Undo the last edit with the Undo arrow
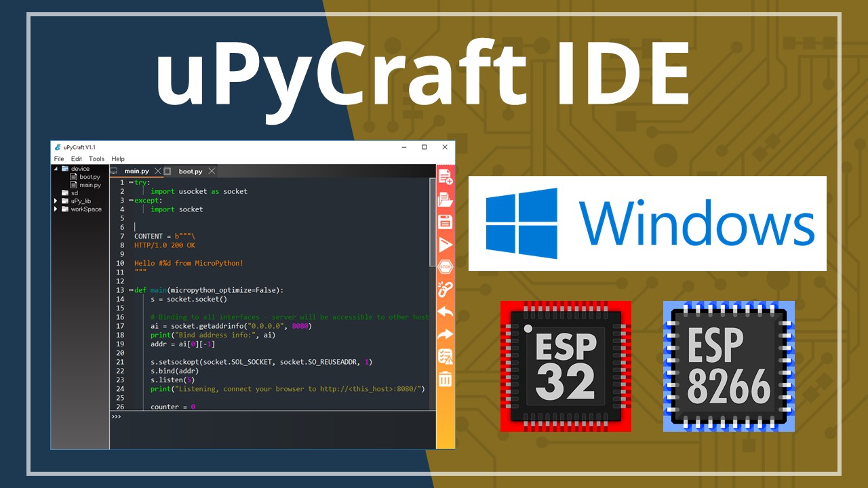The height and width of the screenshot is (488, 868). pos(444,311)
